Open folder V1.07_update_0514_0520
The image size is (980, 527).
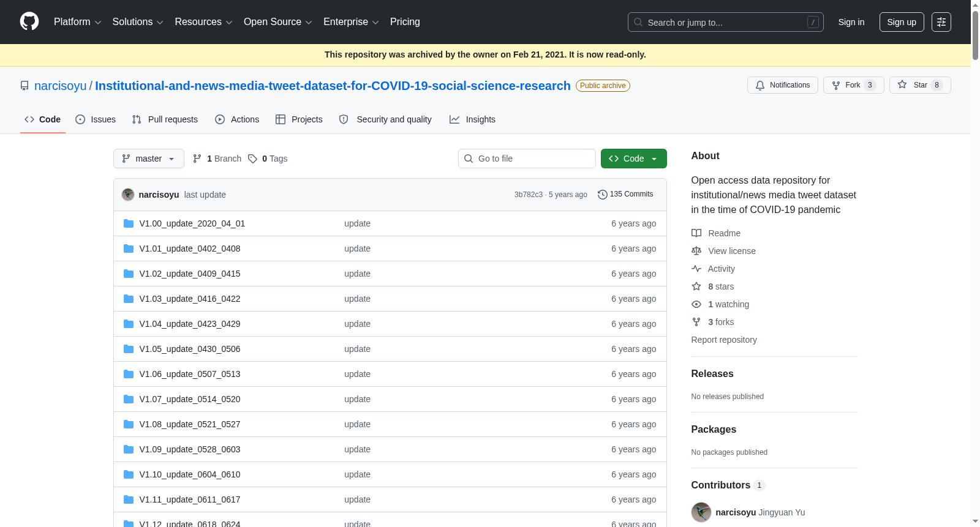coord(190,399)
